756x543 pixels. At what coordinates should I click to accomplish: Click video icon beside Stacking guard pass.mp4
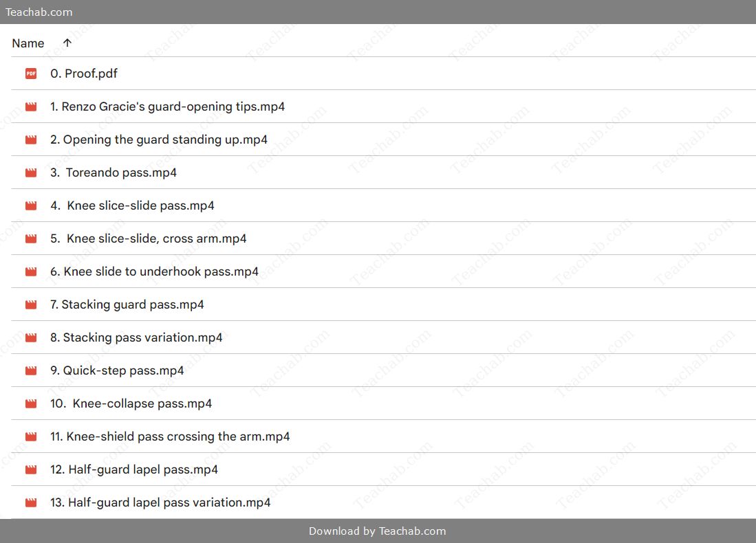(x=31, y=304)
